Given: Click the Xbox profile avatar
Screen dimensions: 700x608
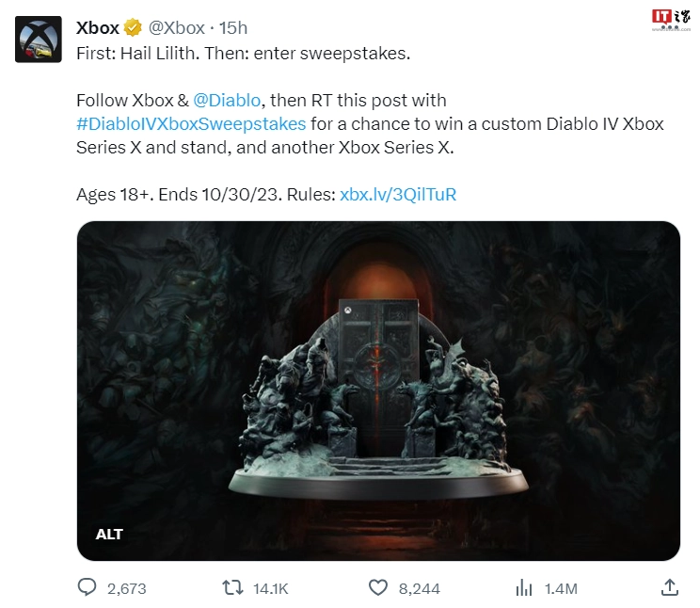Looking at the screenshot, I should pos(38,38).
